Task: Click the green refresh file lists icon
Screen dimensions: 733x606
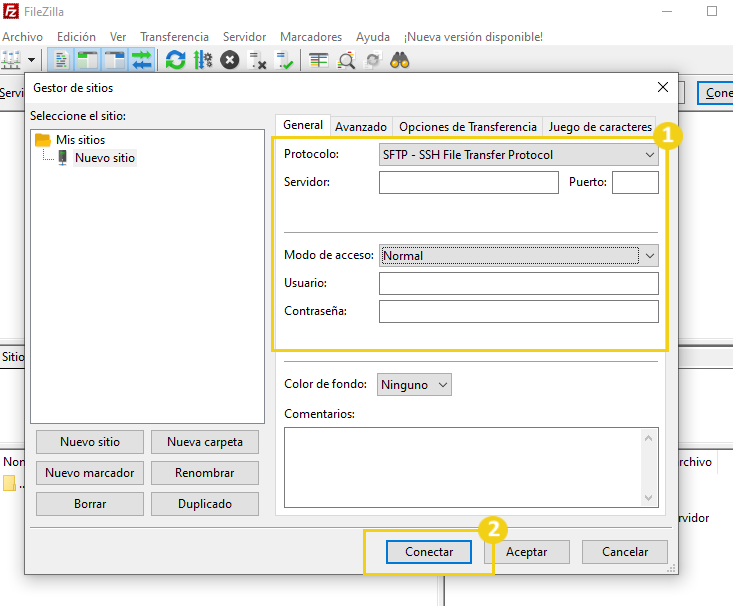Action: [175, 60]
